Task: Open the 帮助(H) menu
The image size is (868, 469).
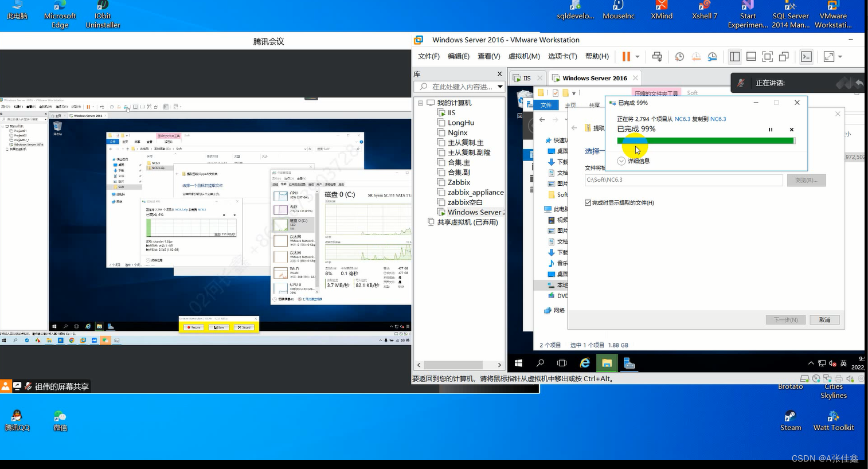Action: [597, 56]
